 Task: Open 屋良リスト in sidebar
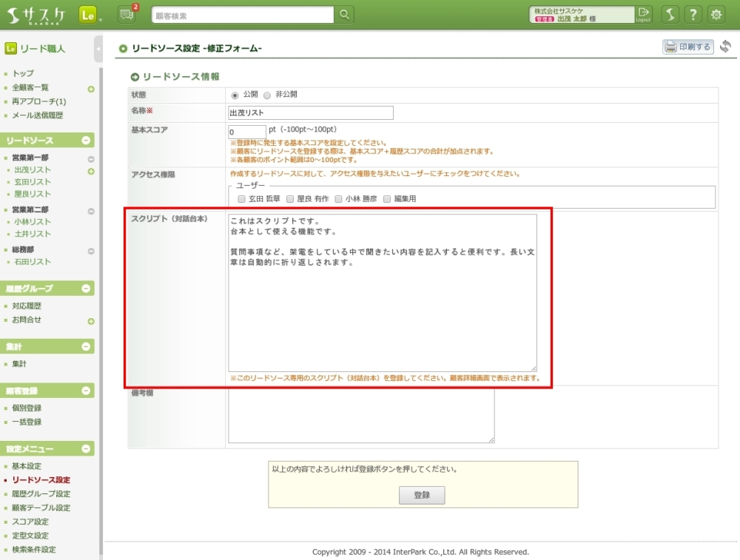(x=33, y=194)
